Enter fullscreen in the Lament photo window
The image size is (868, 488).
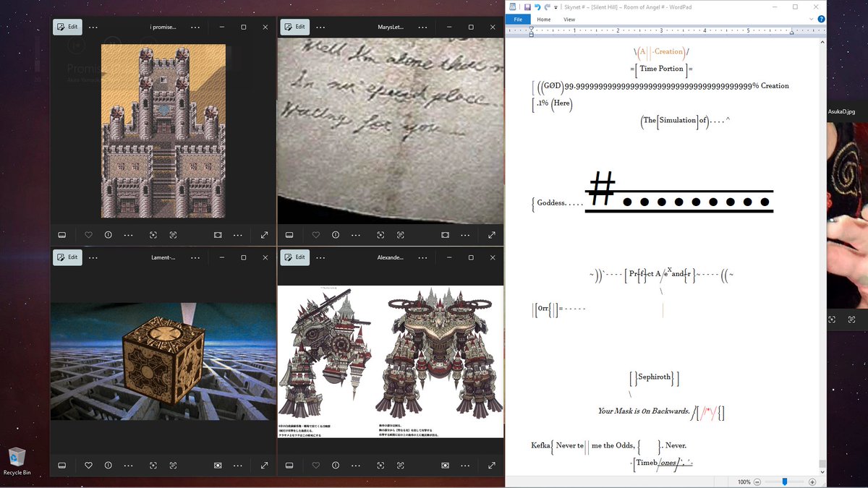click(265, 465)
